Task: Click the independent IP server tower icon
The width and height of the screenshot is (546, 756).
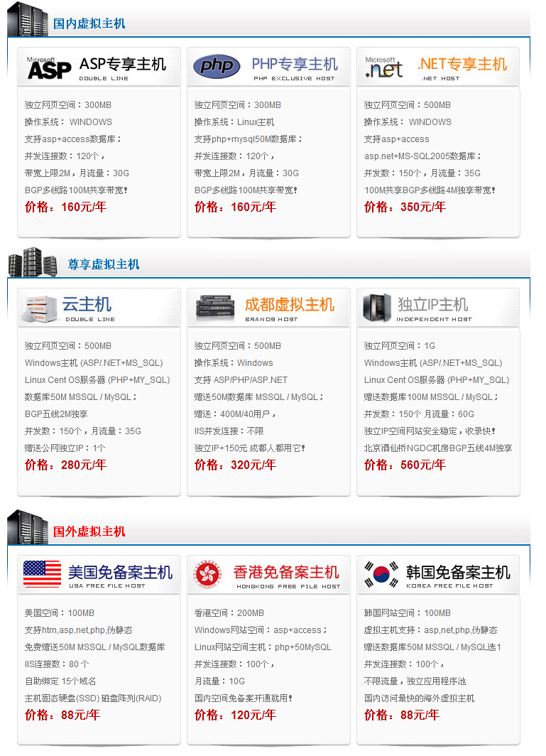Action: (377, 307)
